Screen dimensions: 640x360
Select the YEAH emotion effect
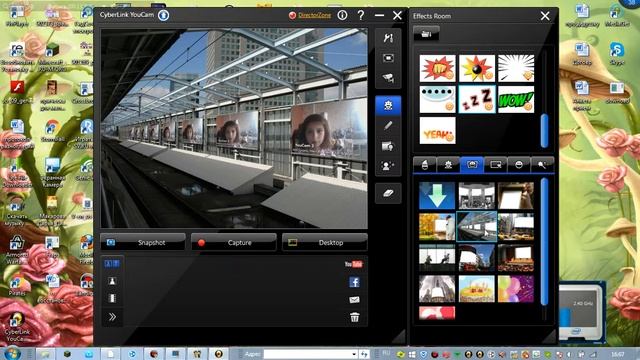pyautogui.click(x=437, y=131)
